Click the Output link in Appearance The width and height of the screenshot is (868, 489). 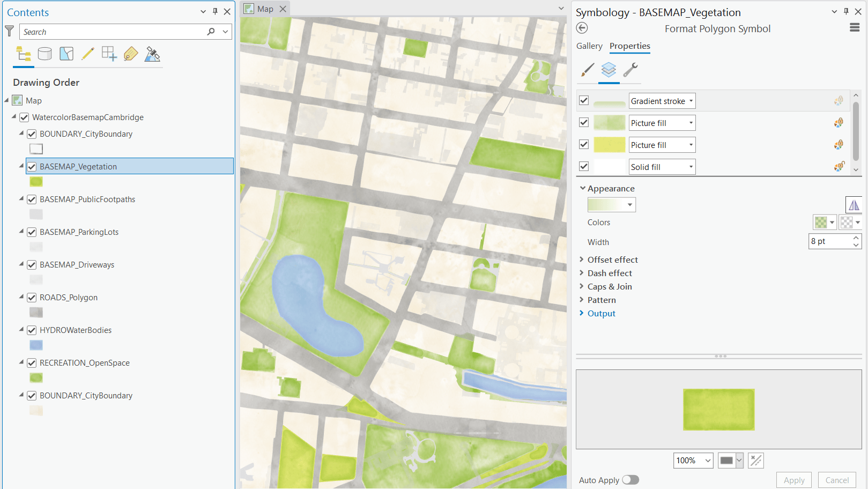[x=601, y=313]
